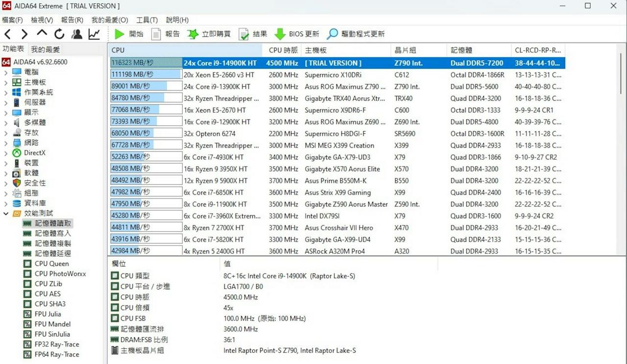The width and height of the screenshot is (627, 364).
Task: Sort by the CL-RCD-RP-R... column header
Action: pyautogui.click(x=538, y=50)
